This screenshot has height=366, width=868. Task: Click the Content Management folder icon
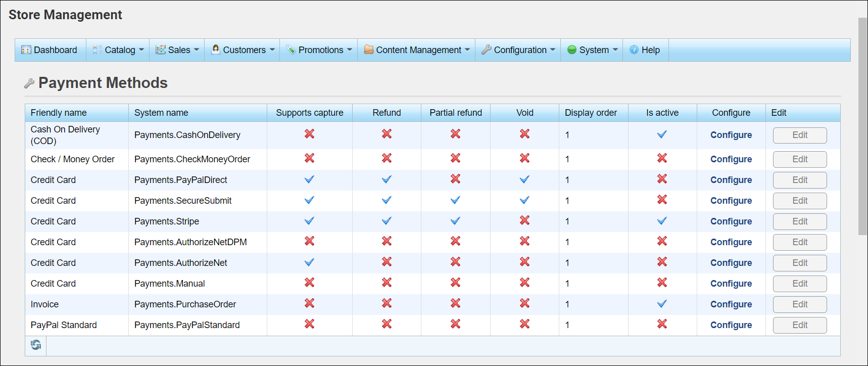pos(369,50)
